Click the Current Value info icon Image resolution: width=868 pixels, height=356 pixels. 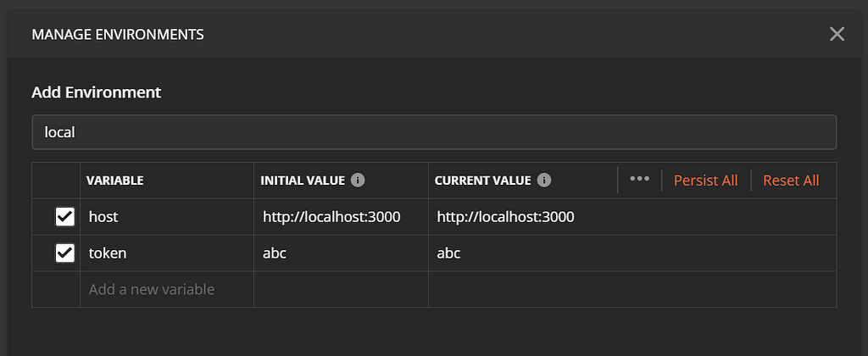coord(544,181)
